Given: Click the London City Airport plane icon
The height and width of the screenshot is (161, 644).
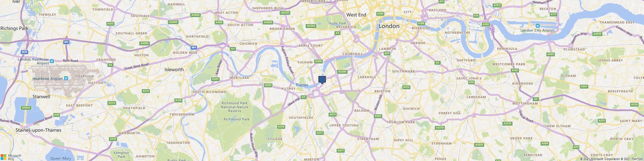Looking at the screenshot, I should [537, 26].
